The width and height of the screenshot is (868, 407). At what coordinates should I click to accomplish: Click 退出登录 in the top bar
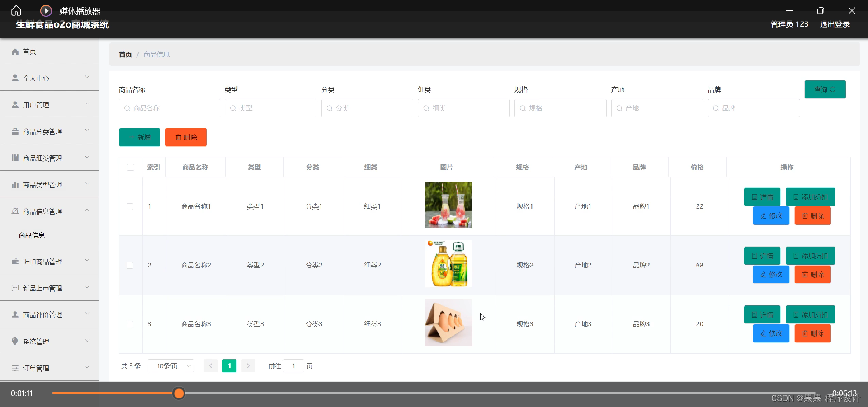[835, 24]
